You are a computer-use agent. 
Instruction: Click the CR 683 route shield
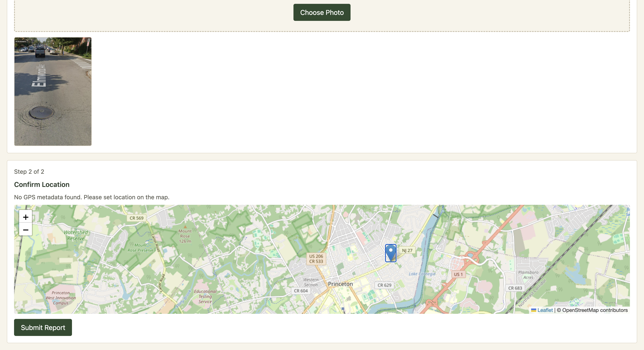[x=515, y=288]
